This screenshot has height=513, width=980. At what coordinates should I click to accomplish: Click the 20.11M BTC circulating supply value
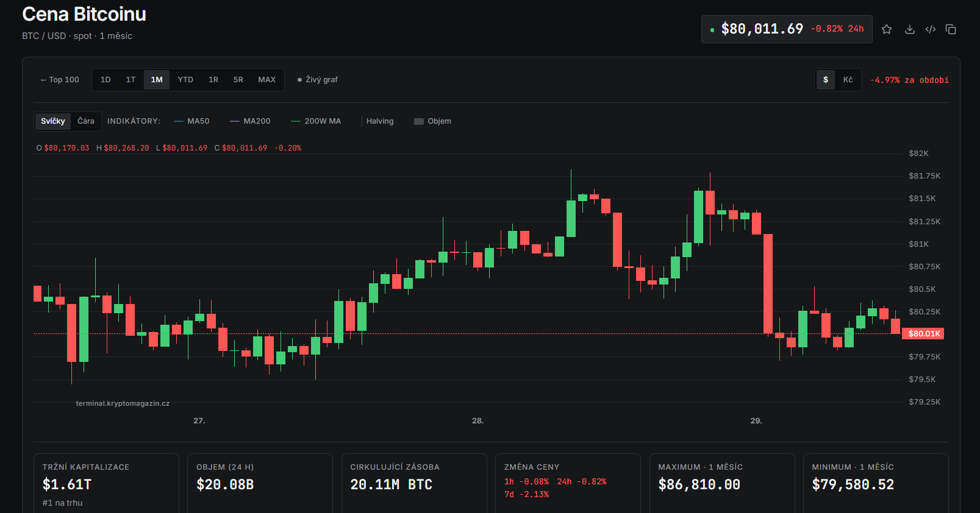tap(391, 484)
